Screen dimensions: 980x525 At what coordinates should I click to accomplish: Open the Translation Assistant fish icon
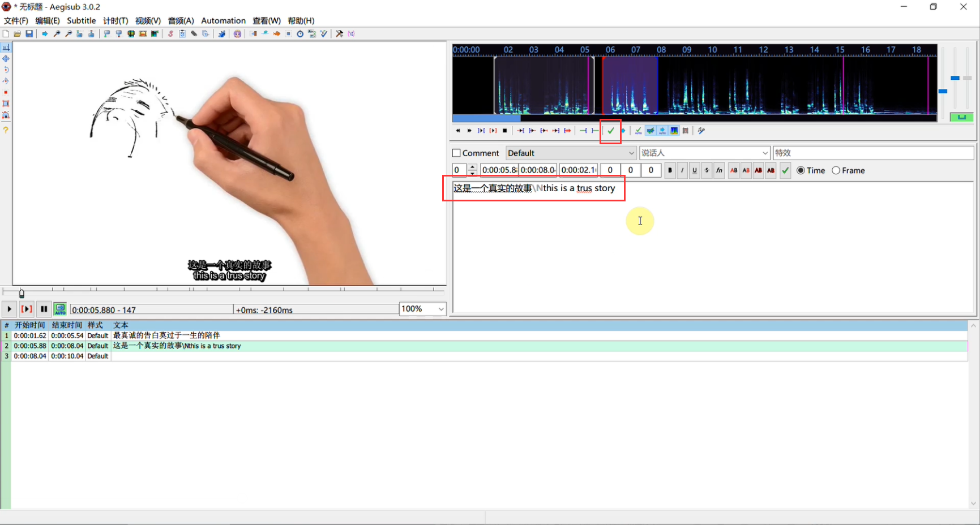tap(277, 34)
